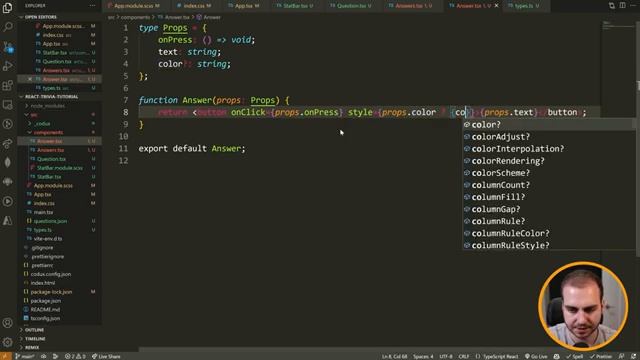Open the remote window indicator in status bar
This screenshot has width=640, height=360.
pyautogui.click(x=5, y=356)
